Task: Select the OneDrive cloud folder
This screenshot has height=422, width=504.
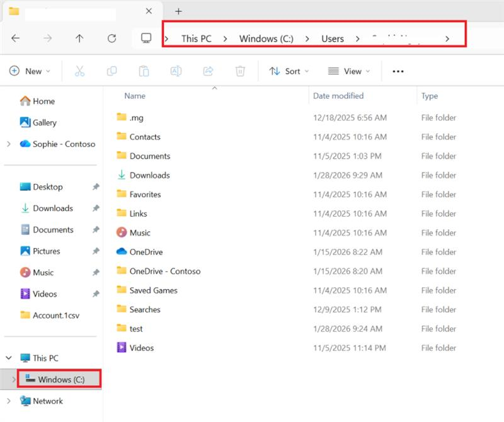Action: tap(139, 252)
